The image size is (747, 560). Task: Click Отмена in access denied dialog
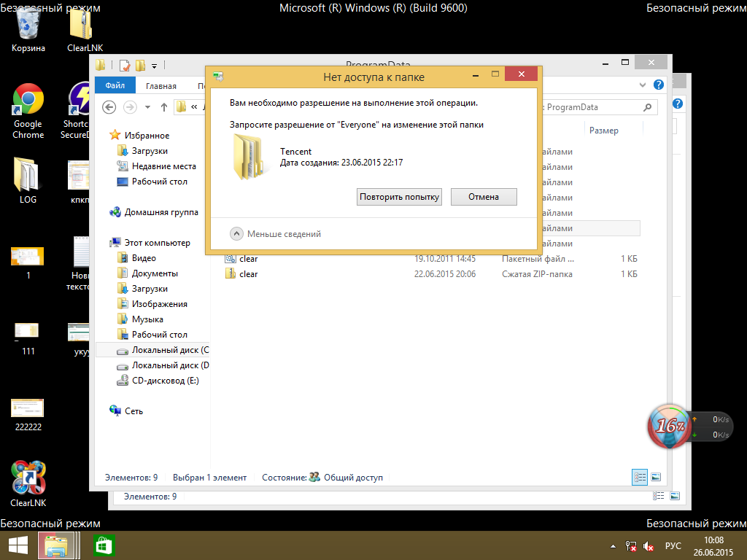point(484,197)
